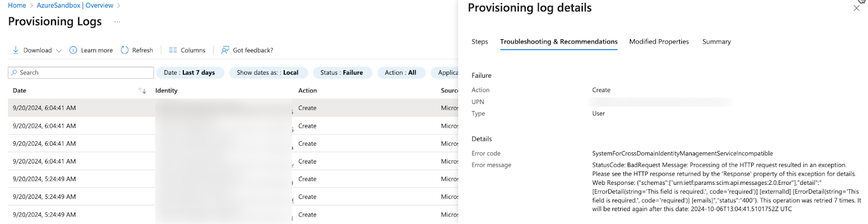The width and height of the screenshot is (868, 224).
Task: Open the Action: All filter
Action: [x=400, y=72]
